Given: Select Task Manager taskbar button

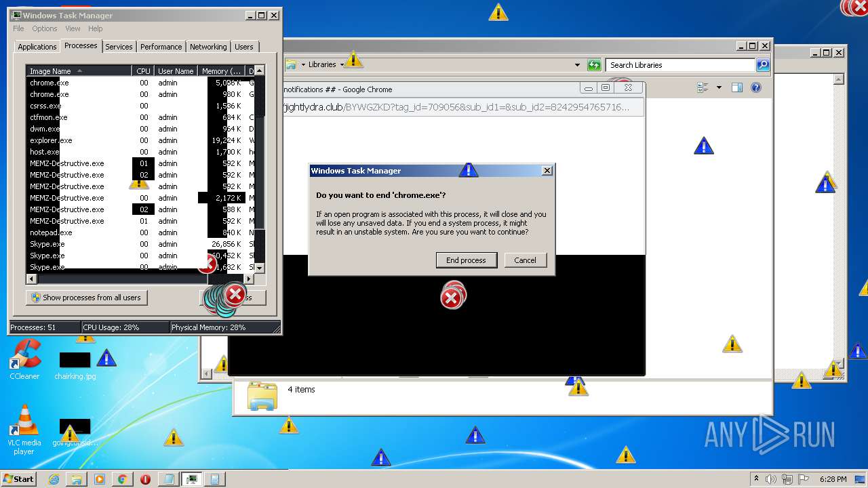Looking at the screenshot, I should [192, 479].
